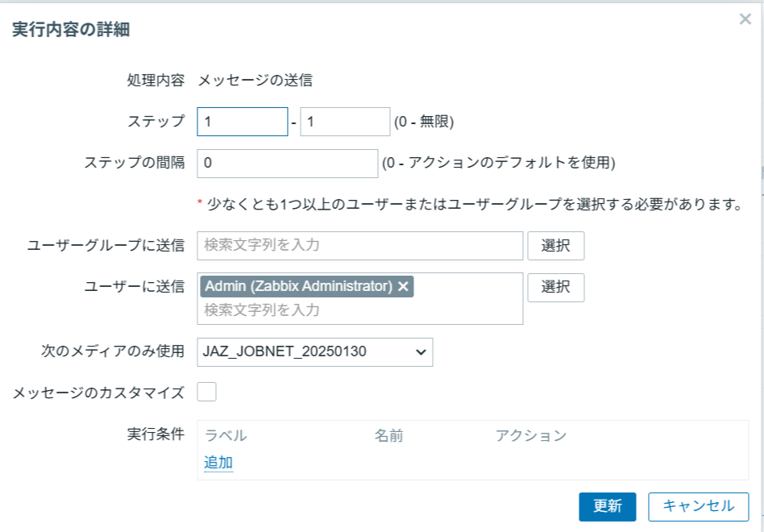Viewport: 764px width, 532px height.
Task: Click the アクション column header
Action: (531, 436)
